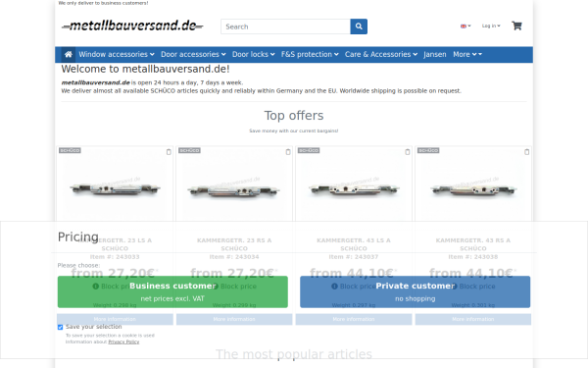Expand the Care & Accessories menu
This screenshot has height=368, width=588.
tap(381, 54)
